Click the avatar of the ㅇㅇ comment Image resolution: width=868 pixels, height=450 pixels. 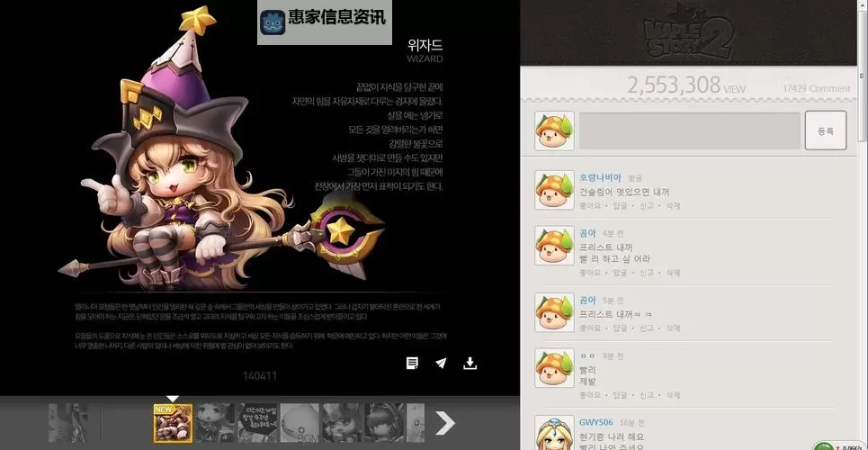pyautogui.click(x=554, y=368)
